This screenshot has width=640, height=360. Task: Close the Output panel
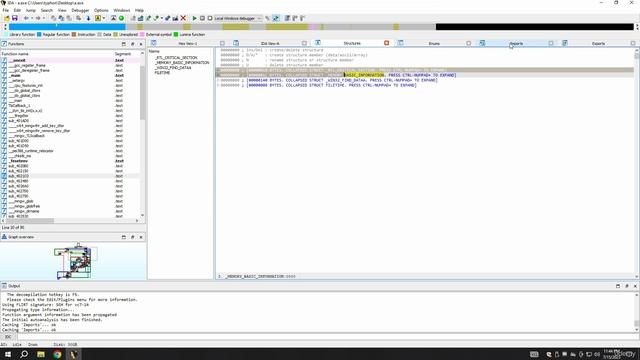[x=635, y=286]
